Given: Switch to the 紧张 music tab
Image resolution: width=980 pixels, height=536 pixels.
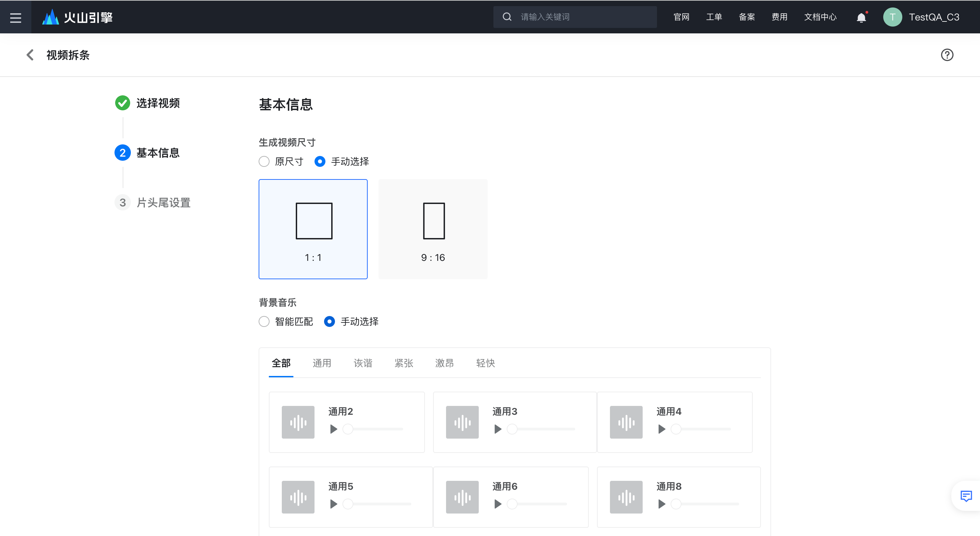Looking at the screenshot, I should (x=404, y=363).
